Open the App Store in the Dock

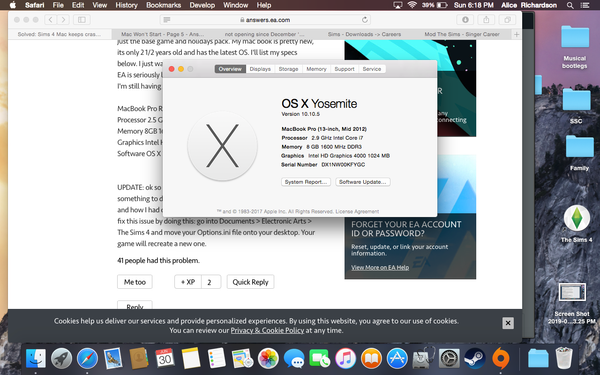pos(397,359)
